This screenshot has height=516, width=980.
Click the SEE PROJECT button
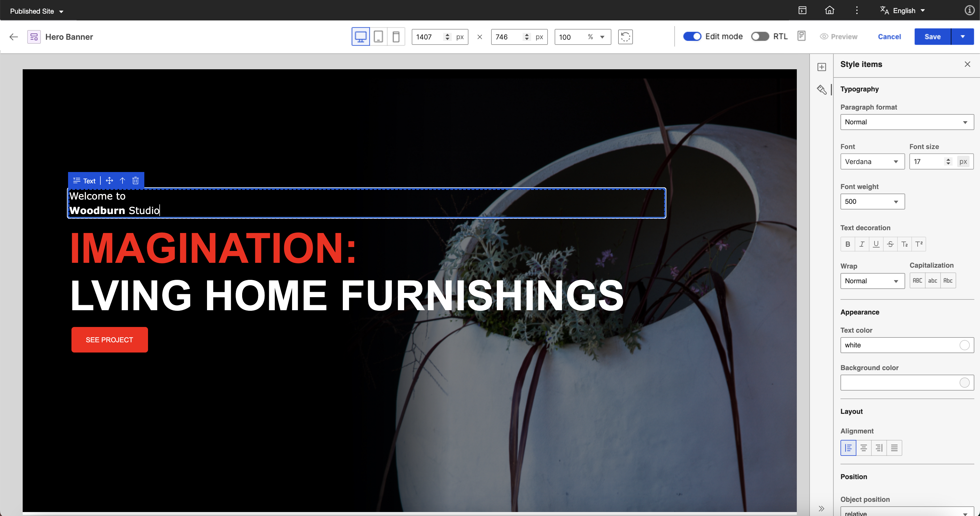[109, 340]
